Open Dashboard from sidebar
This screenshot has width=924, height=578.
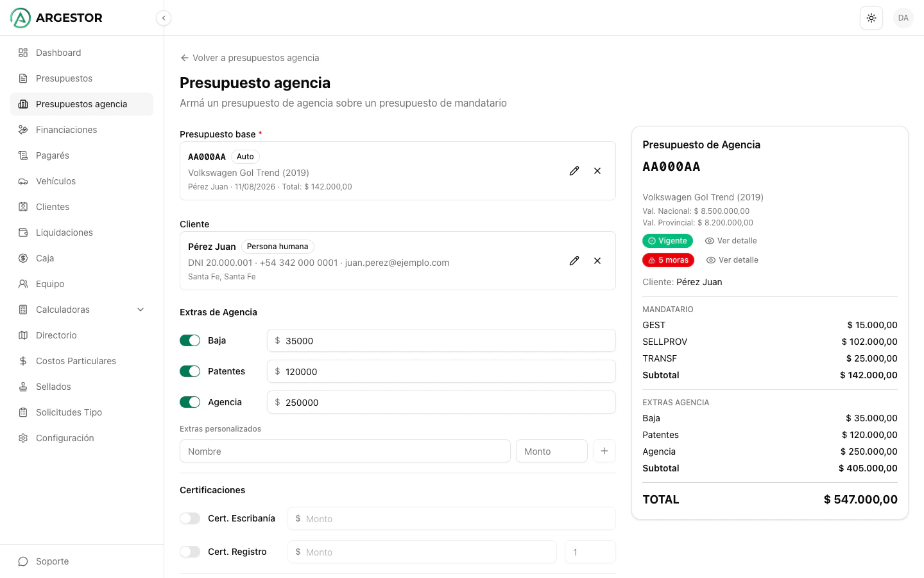click(x=81, y=53)
